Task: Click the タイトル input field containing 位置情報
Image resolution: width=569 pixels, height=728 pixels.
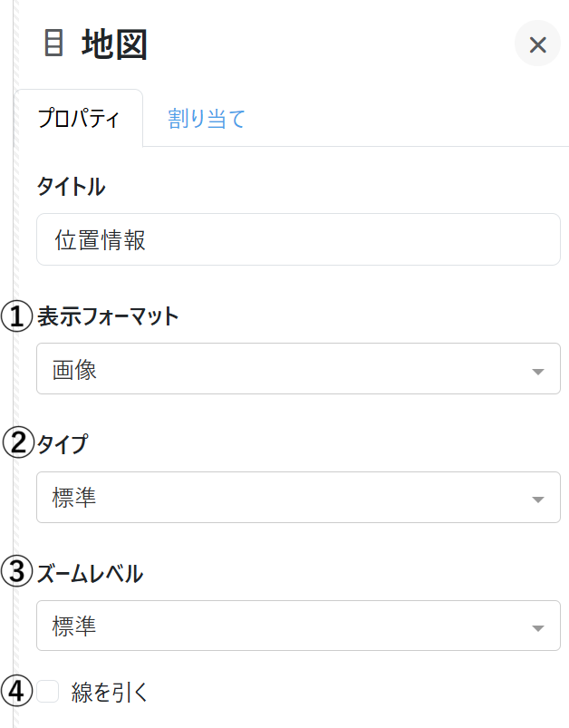Action: tap(298, 239)
